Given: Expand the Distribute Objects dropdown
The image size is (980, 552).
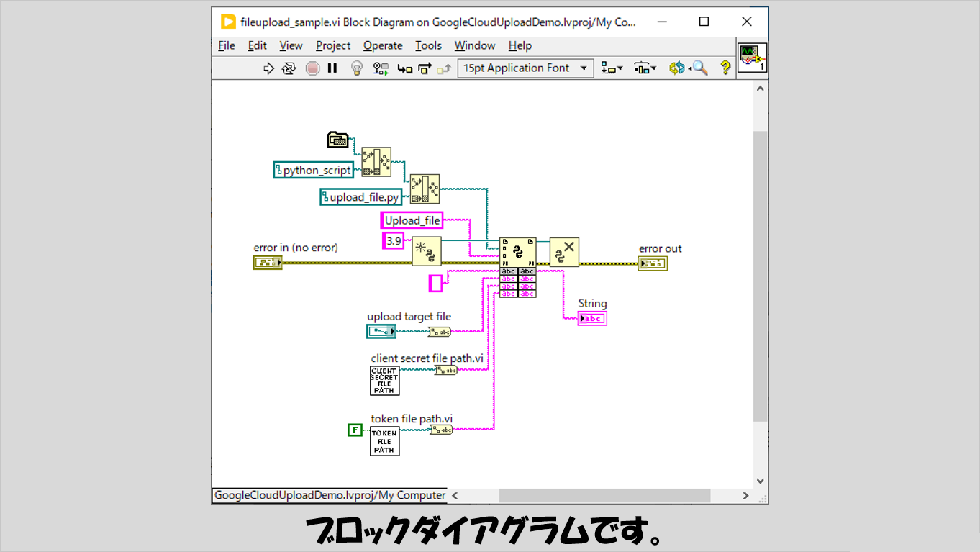Looking at the screenshot, I should tap(645, 68).
